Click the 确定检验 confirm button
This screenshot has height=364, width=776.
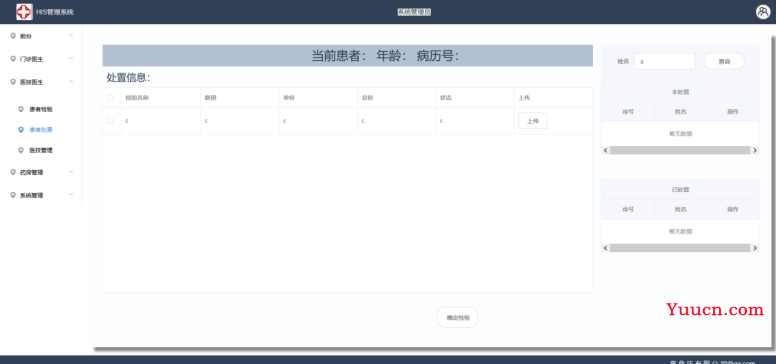point(457,318)
